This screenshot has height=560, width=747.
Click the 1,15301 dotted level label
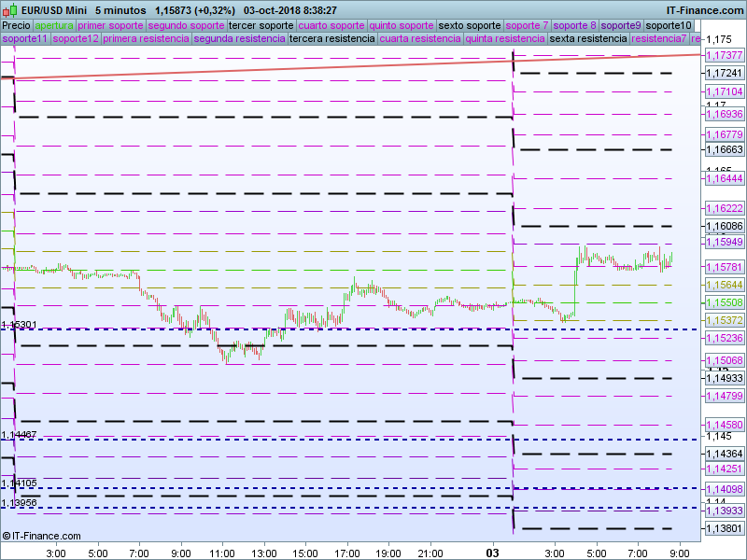[19, 325]
